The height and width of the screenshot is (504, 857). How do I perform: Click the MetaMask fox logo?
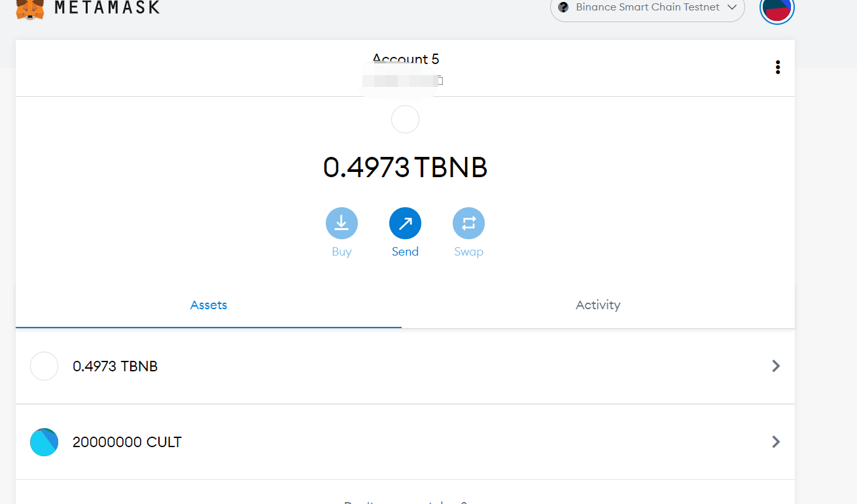pyautogui.click(x=30, y=8)
